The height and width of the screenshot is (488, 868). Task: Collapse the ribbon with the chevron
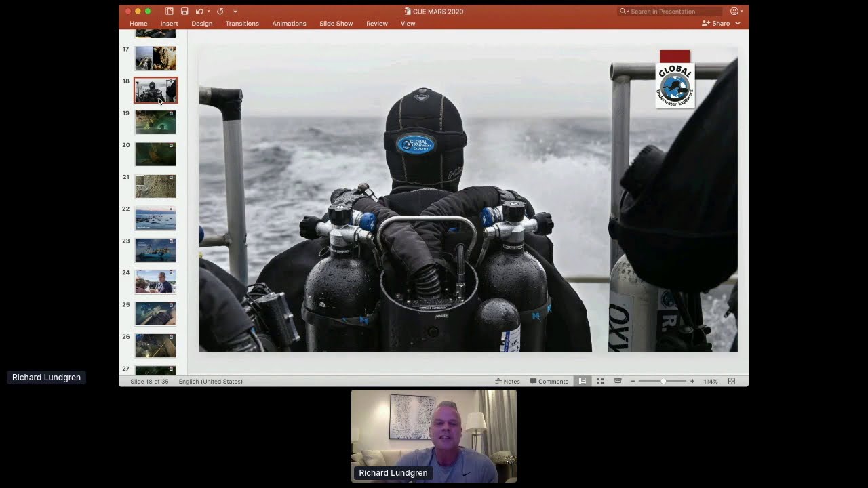pyautogui.click(x=738, y=24)
